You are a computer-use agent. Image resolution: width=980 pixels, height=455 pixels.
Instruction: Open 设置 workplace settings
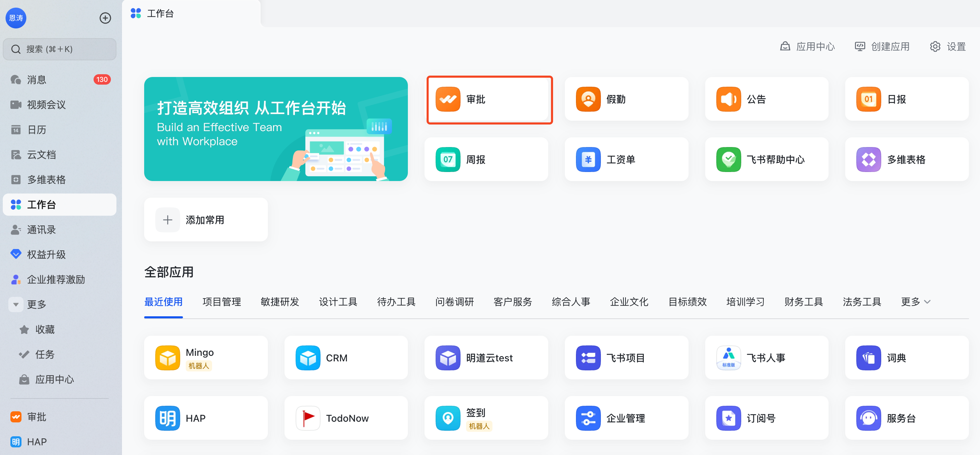click(948, 46)
